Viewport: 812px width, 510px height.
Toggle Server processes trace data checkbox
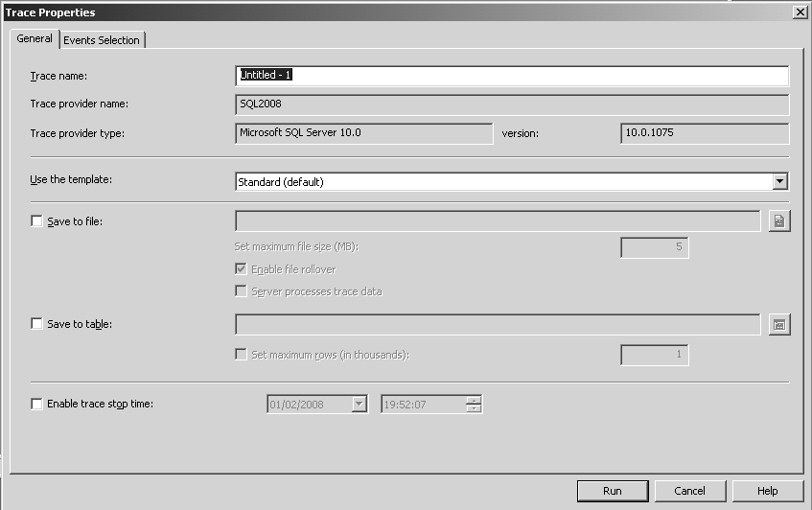pyautogui.click(x=241, y=291)
